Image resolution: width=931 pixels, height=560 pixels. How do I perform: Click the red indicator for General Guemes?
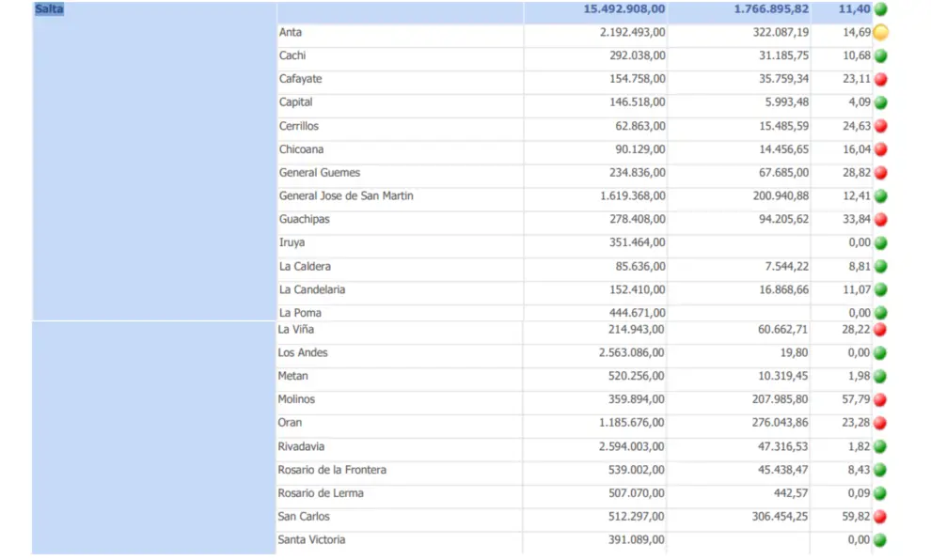pyautogui.click(x=881, y=173)
